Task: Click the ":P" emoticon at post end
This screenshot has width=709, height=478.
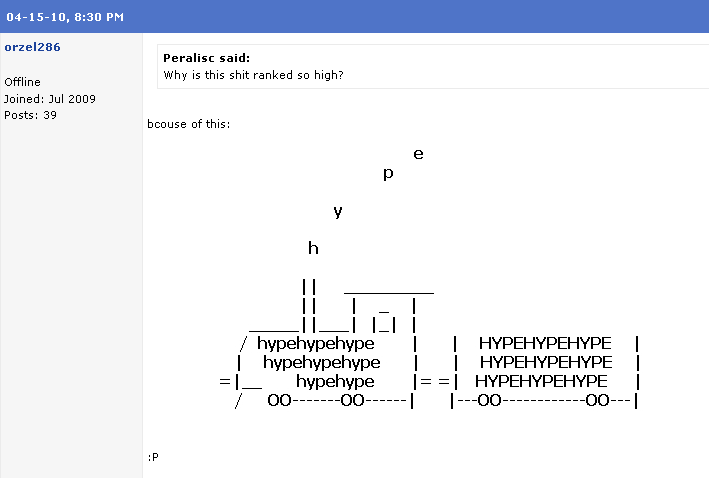Action: (153, 457)
